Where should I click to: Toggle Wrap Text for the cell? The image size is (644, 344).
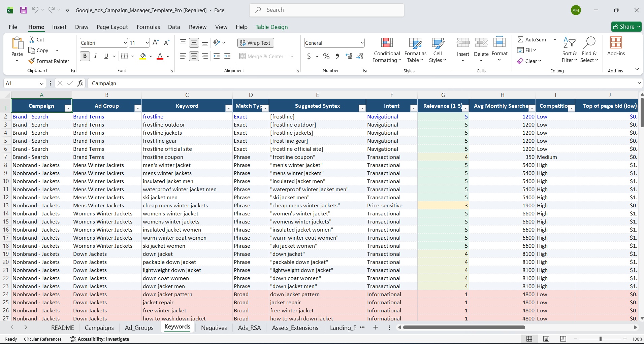tap(256, 43)
